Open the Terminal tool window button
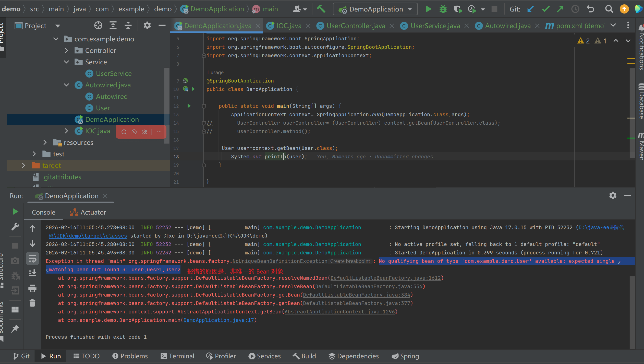644x364 pixels. click(x=177, y=356)
